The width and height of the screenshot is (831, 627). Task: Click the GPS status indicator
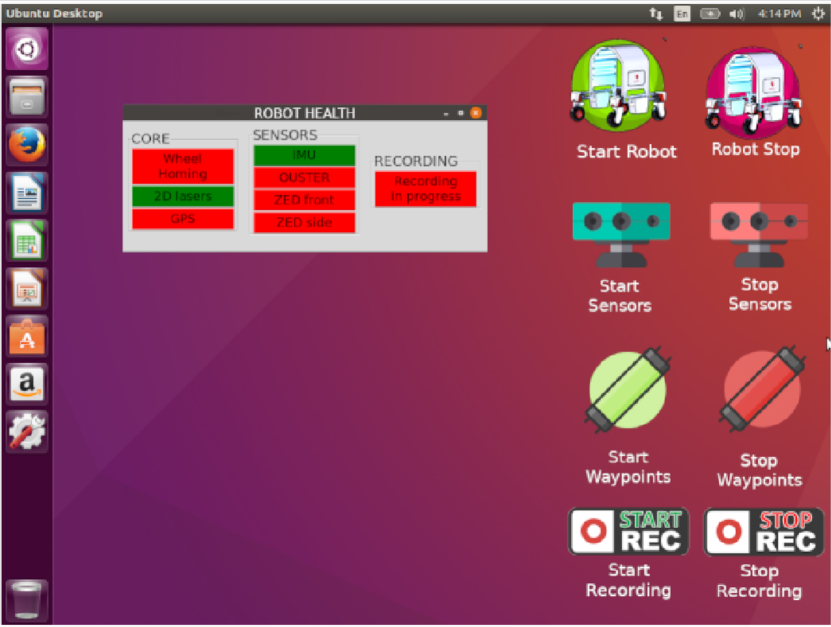coord(183,218)
